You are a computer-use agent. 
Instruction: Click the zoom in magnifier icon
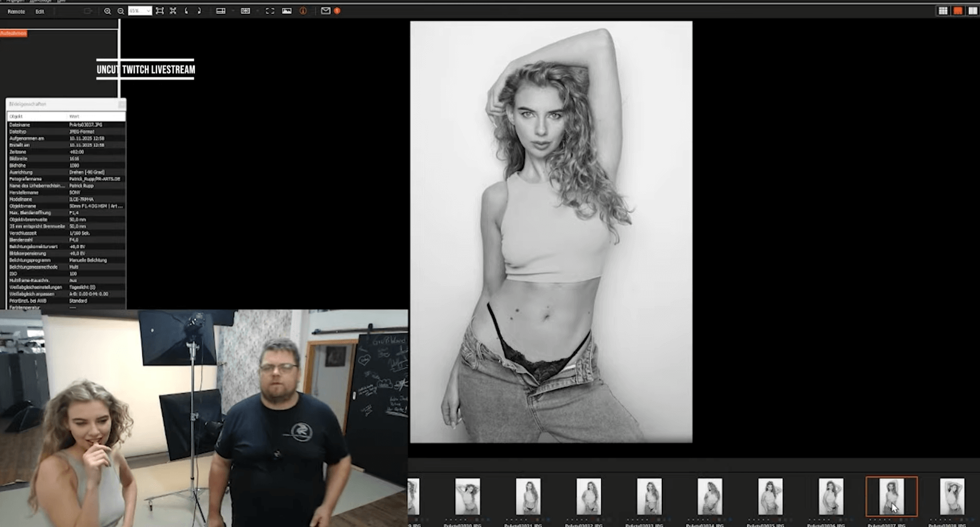click(107, 11)
